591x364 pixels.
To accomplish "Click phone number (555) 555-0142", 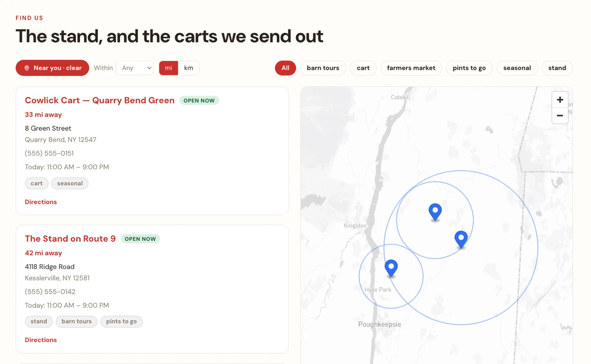I will [50, 292].
